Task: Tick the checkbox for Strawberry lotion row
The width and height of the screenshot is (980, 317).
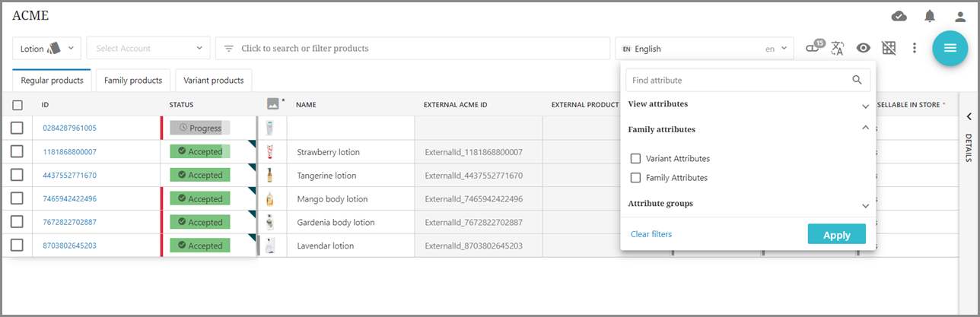Action: click(x=17, y=152)
